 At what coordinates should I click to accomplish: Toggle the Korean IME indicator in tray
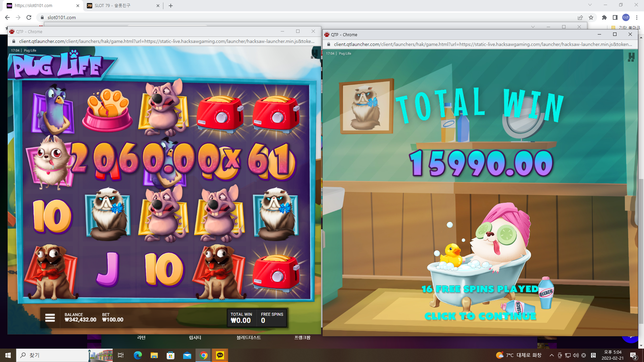[x=593, y=355]
